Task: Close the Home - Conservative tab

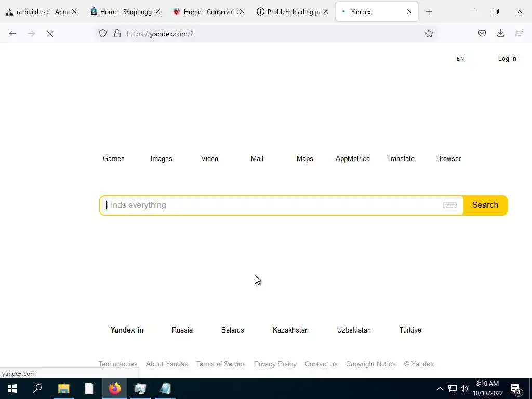Action: 242,11
